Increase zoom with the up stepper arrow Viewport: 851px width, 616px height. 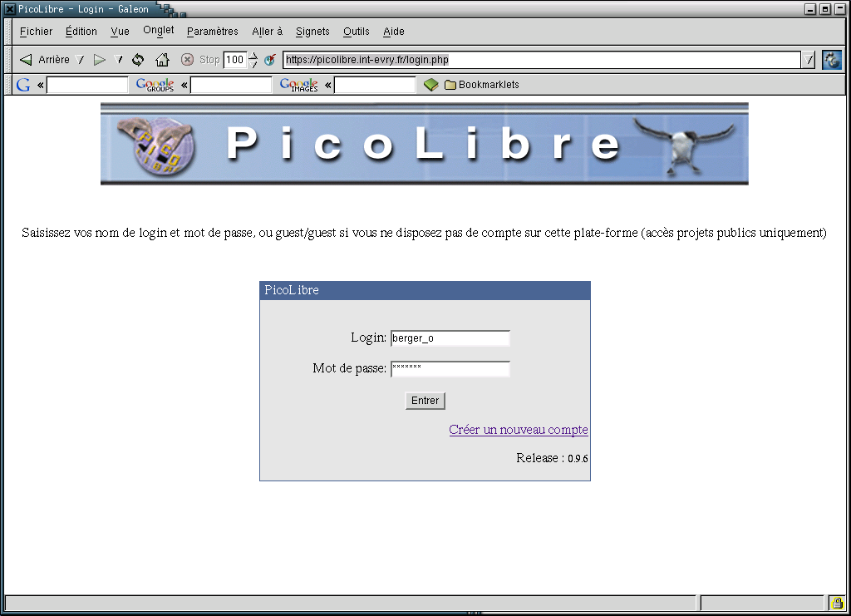[x=253, y=56]
